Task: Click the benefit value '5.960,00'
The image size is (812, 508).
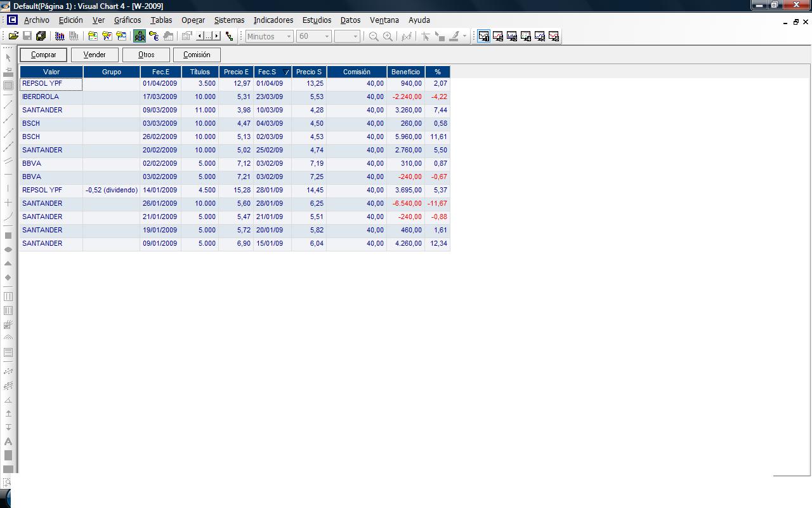Action: (x=408, y=137)
